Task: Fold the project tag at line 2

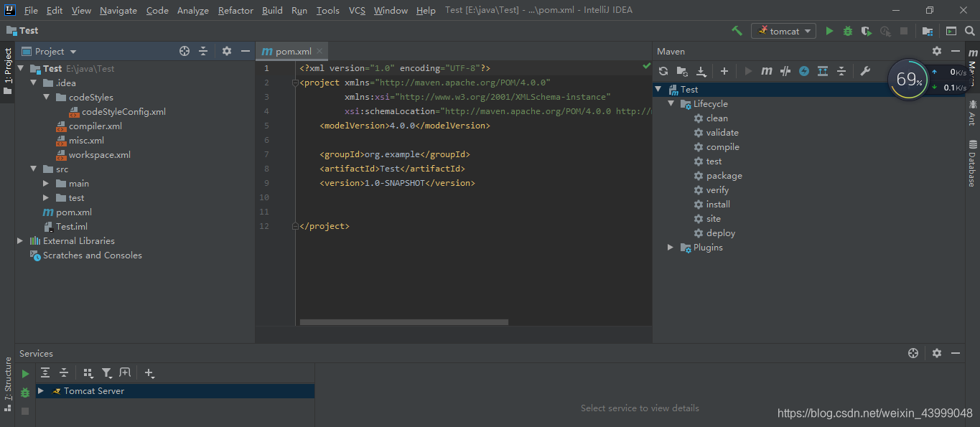Action: (x=295, y=83)
